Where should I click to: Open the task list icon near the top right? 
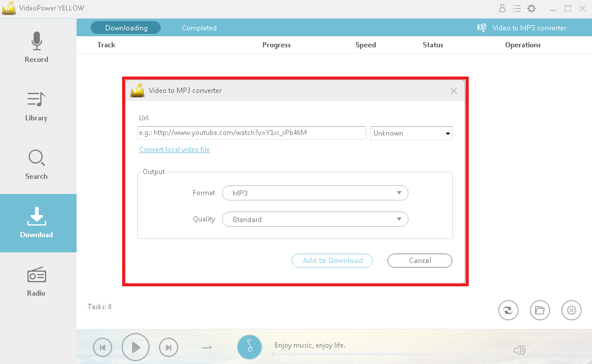click(x=517, y=9)
